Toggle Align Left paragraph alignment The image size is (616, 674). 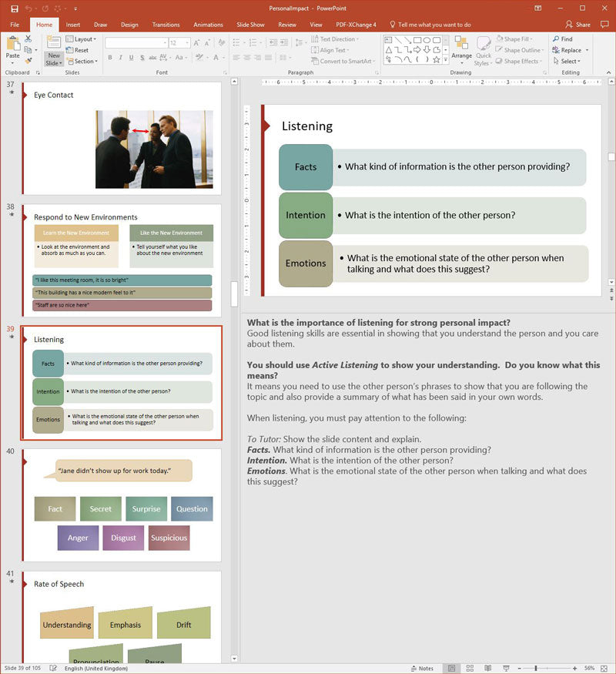click(x=236, y=58)
